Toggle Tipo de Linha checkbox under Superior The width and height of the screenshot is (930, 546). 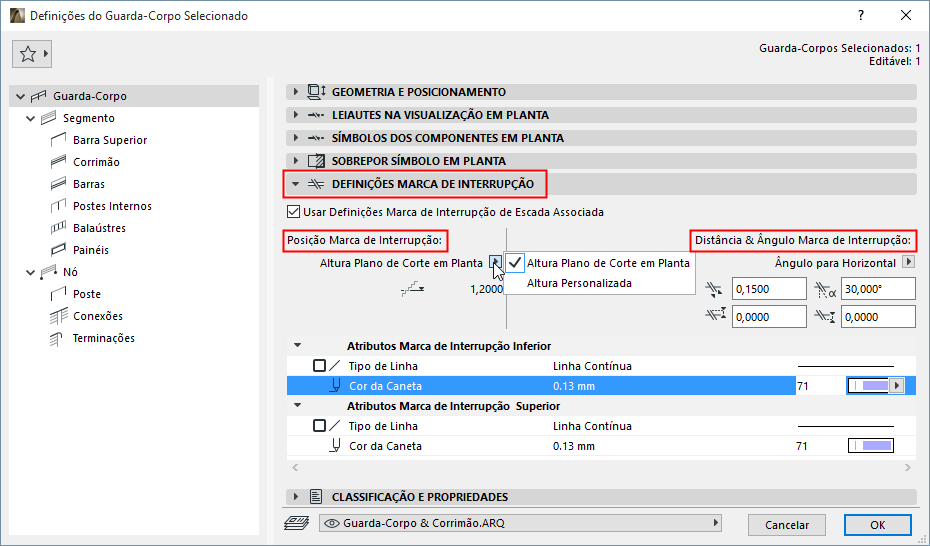(x=319, y=426)
